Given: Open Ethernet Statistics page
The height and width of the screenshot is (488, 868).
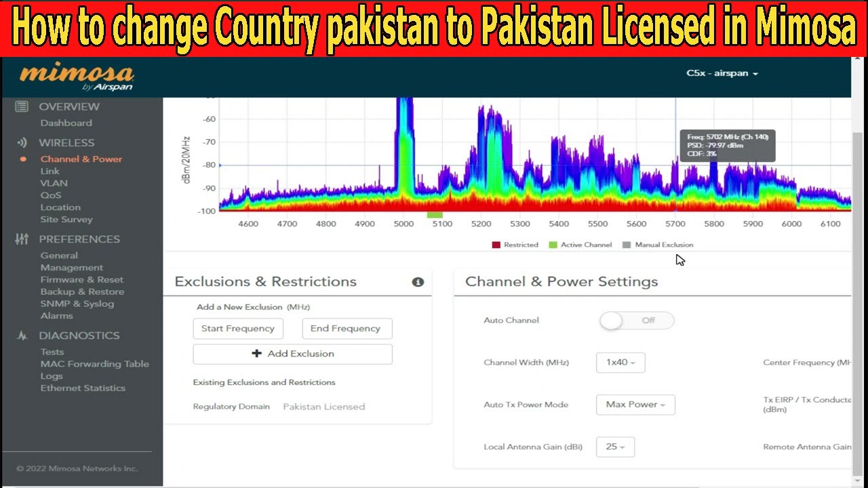Looking at the screenshot, I should tap(83, 388).
